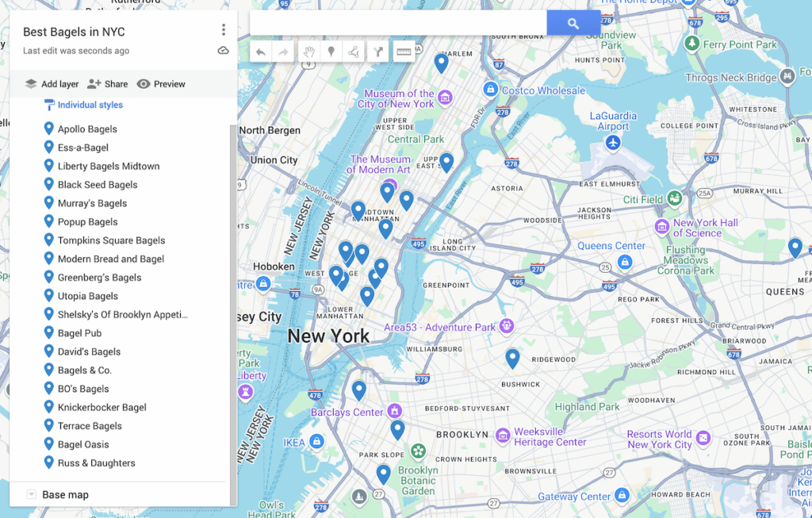
Task: Select Tompkins Square Bagels entry
Action: [x=111, y=240]
